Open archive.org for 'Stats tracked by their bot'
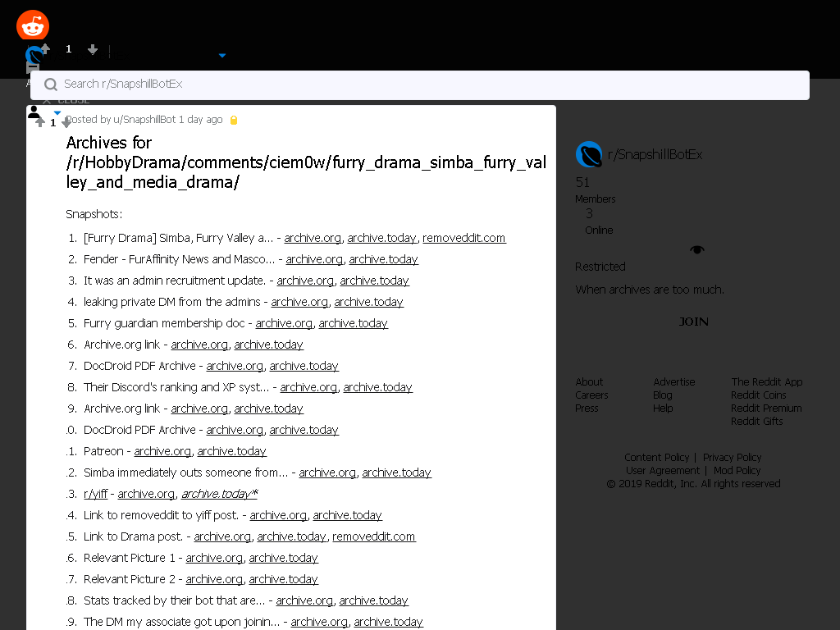Viewport: 840px width, 630px height. click(304, 600)
